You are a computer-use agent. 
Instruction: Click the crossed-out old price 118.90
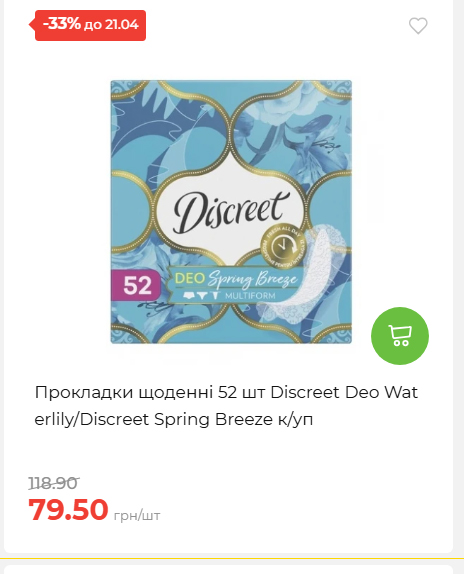tap(53, 483)
